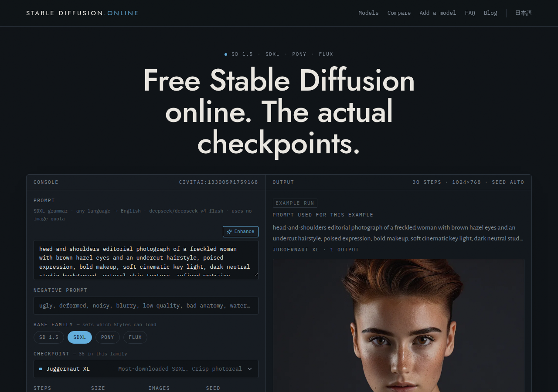Screen dimensions: 558x392
Task: Click the example prompt text in Output
Action: pyautogui.click(x=398, y=233)
